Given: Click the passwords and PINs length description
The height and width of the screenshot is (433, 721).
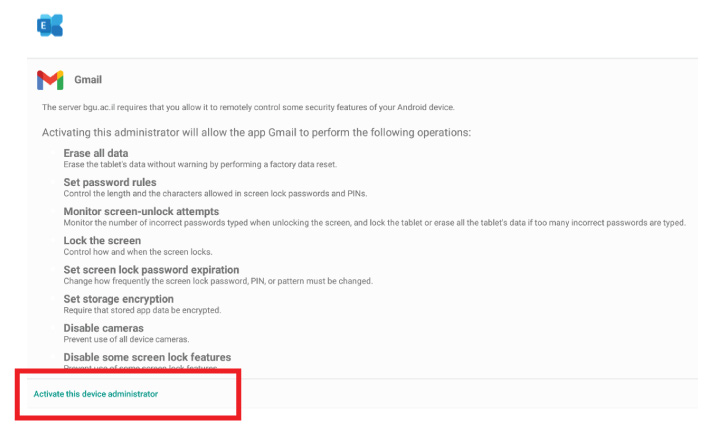Looking at the screenshot, I should point(215,194).
